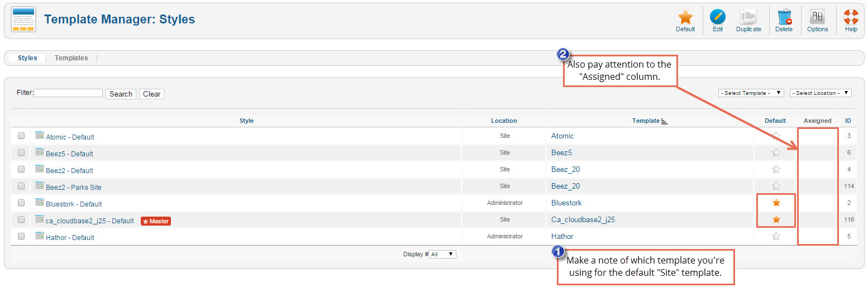The image size is (868, 292).
Task: Sort by Template column header
Action: tap(646, 121)
